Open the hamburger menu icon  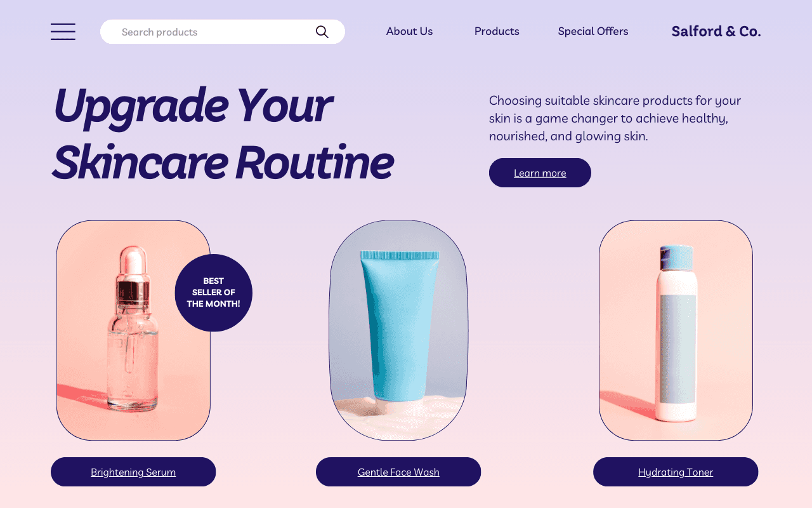tap(63, 32)
